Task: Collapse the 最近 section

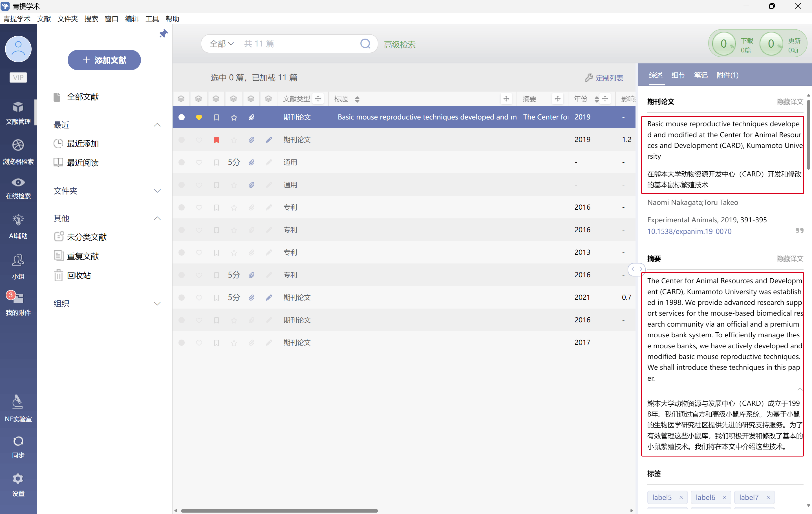Action: (x=157, y=125)
